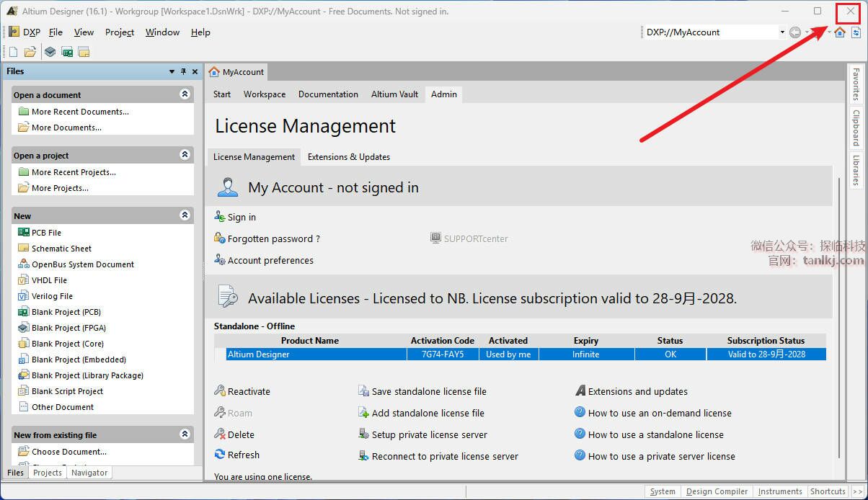Create a Blank Project (Embedded)
The height and width of the screenshot is (500, 868).
79,360
